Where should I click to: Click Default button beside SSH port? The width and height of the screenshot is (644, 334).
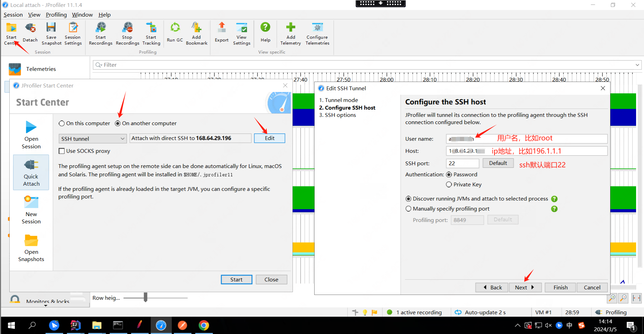(498, 163)
